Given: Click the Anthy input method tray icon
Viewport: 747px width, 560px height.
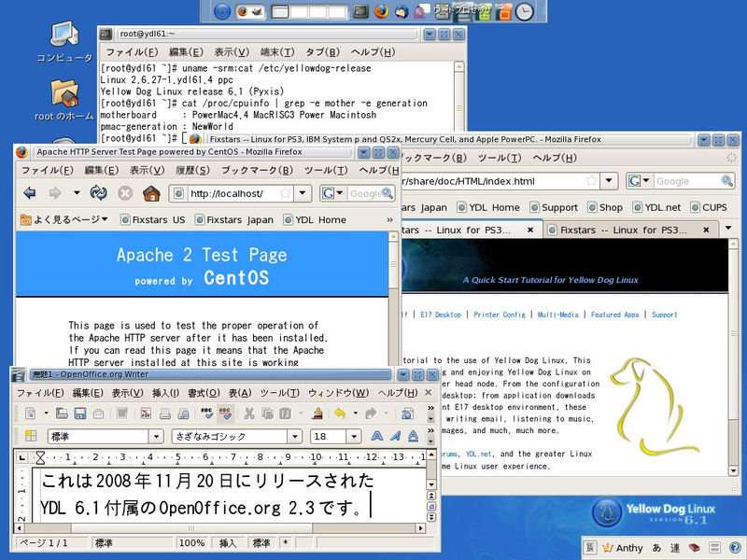Looking at the screenshot, I should pyautogui.click(x=622, y=548).
